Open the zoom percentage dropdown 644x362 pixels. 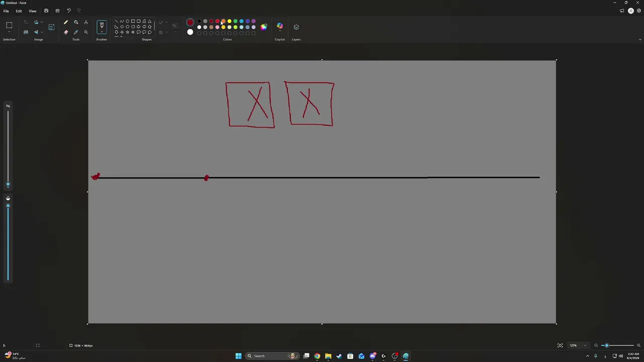(585, 345)
